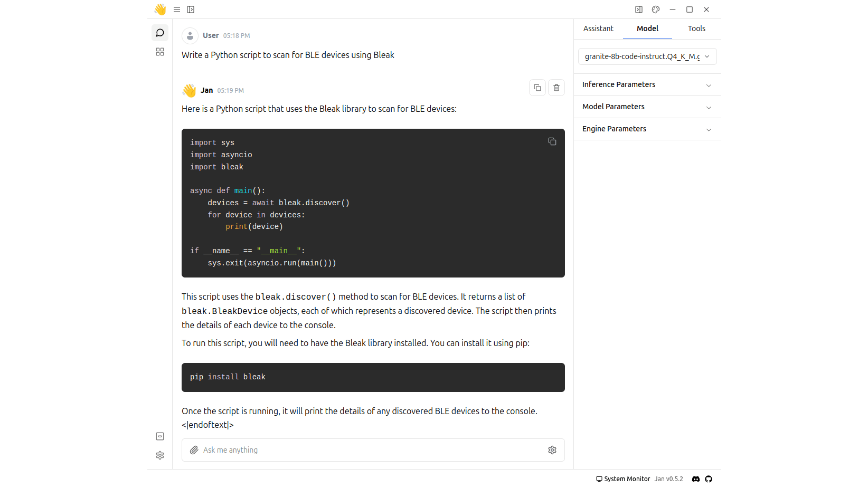Open Local API Server icon in sidebar
The height and width of the screenshot is (488, 868).
coord(160,436)
